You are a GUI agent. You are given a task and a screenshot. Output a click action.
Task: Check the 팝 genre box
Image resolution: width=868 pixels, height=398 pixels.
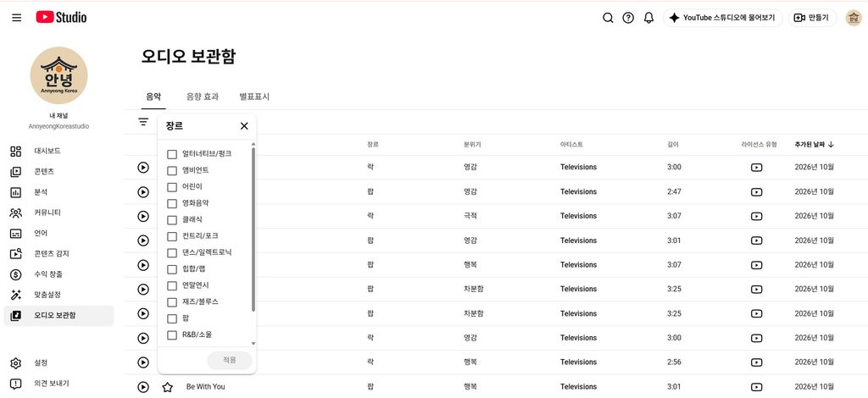(172, 318)
